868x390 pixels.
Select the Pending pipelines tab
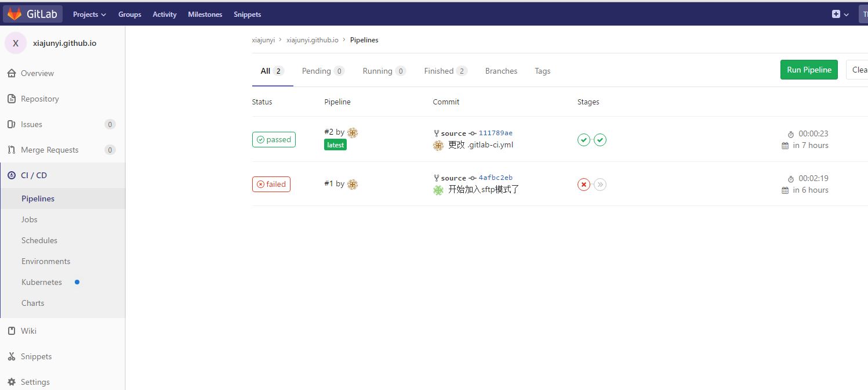tap(323, 71)
